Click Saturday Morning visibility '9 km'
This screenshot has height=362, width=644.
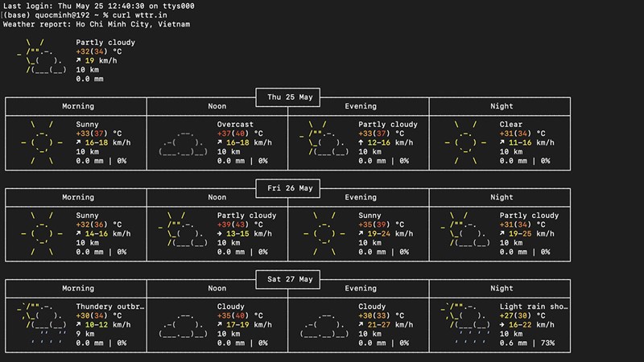click(x=85, y=334)
